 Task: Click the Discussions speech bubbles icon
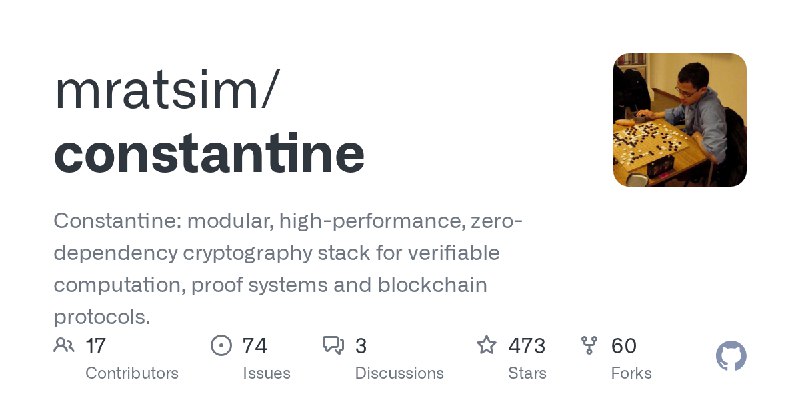coord(333,346)
